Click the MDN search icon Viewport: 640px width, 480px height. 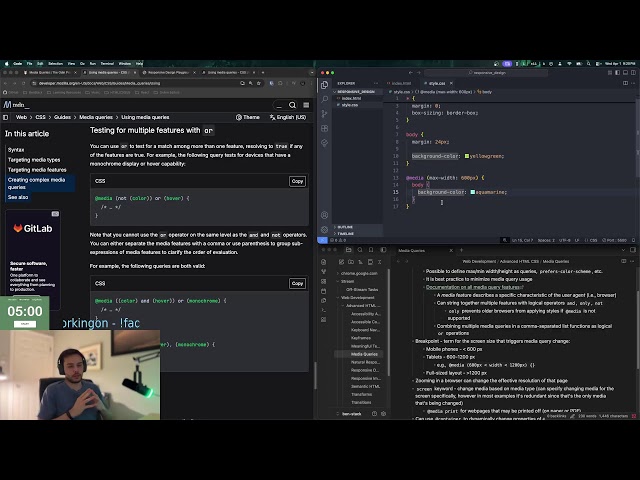point(293,105)
